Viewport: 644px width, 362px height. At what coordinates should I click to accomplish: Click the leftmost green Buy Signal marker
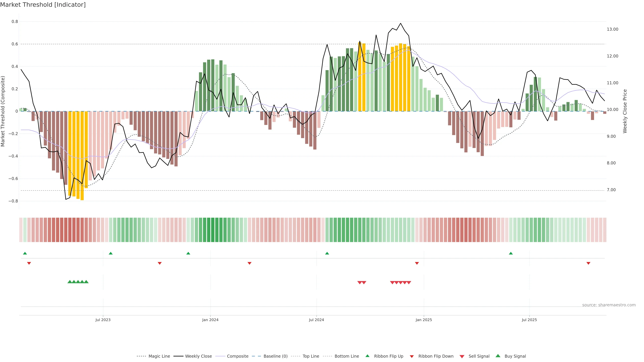(70, 282)
